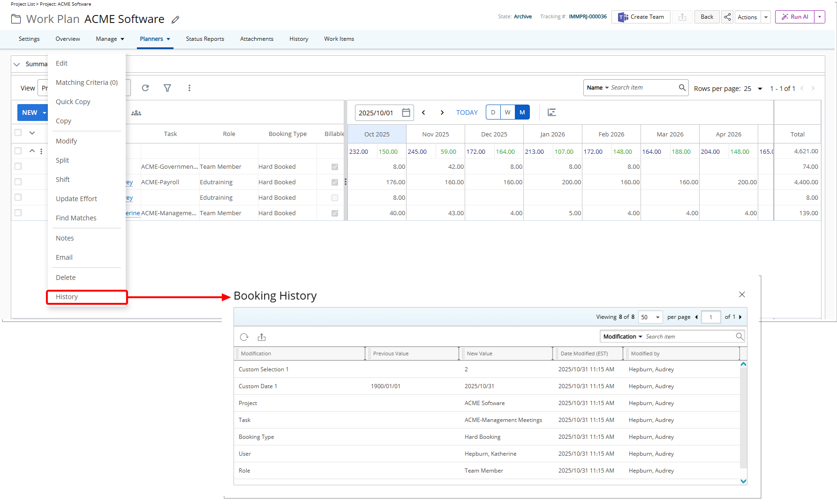Go to next period with right chevron

tap(442, 113)
